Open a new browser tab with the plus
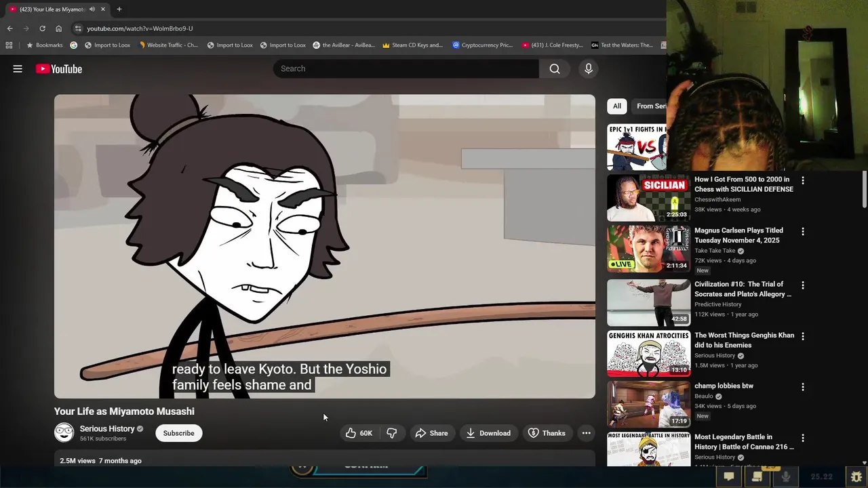The height and width of the screenshot is (488, 868). click(x=119, y=9)
